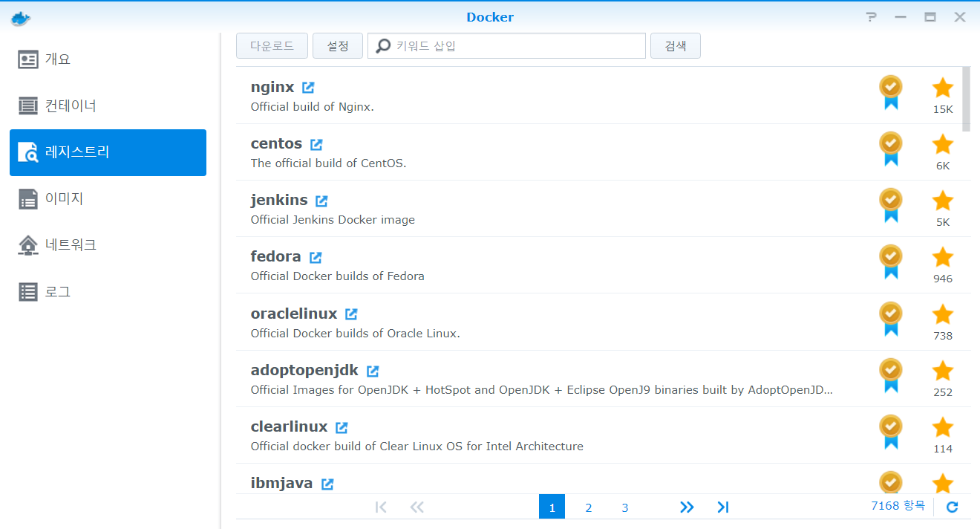
Task: Select the oraclelinux image name
Action: [294, 314]
